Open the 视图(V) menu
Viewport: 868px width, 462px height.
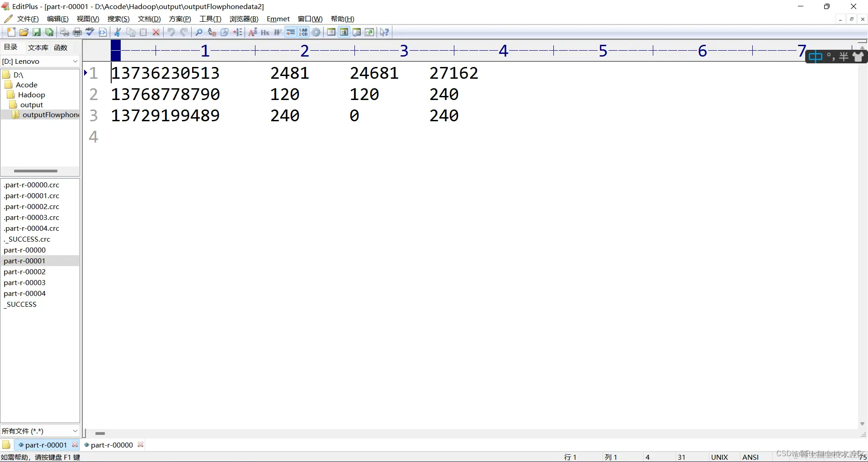(x=88, y=19)
